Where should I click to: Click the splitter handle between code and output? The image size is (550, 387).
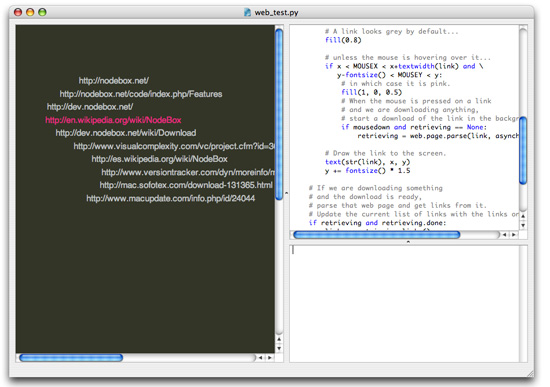pos(408,242)
